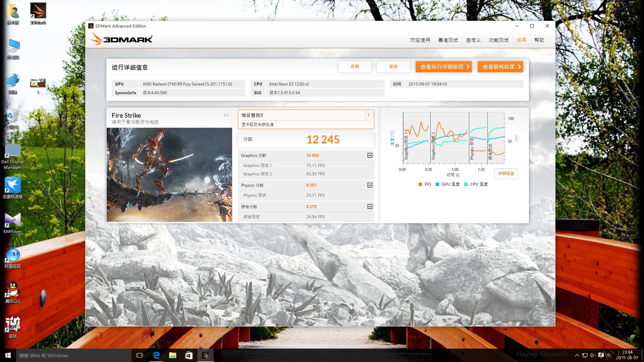Screen dimensions: 644x362
Task: Click the GUI version 1.5.915.0 64 field
Action: 325,93
